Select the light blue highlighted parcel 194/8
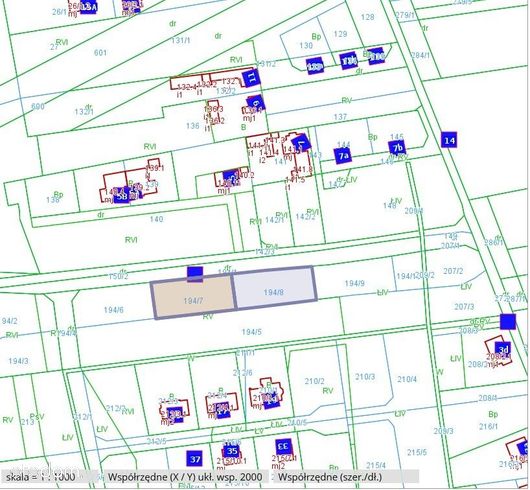530x490 pixels. coord(274,288)
